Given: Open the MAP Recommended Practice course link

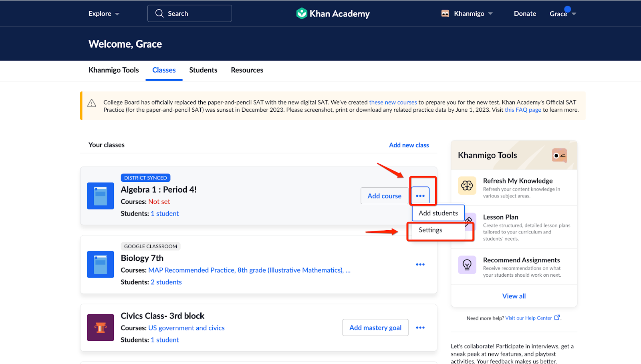Looking at the screenshot, I should (249, 270).
